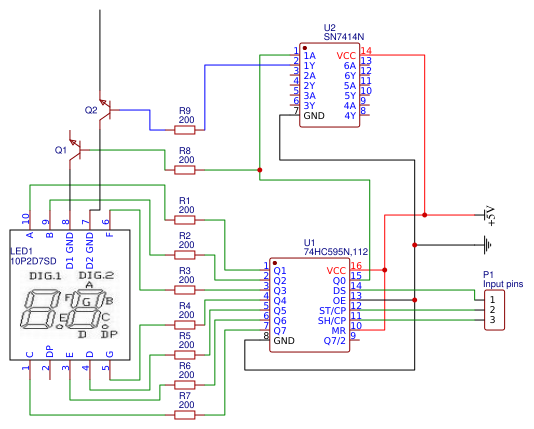Image resolution: width=534 pixels, height=429 pixels.
Task: Select resistor R1 symbol
Action: coord(185,220)
